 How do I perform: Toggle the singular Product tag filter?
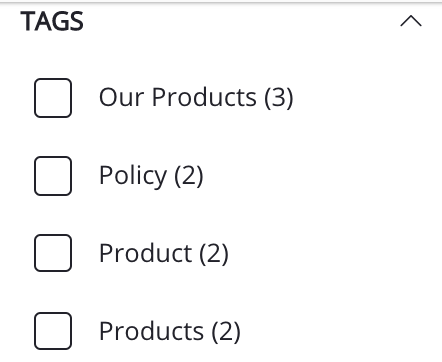[53, 253]
